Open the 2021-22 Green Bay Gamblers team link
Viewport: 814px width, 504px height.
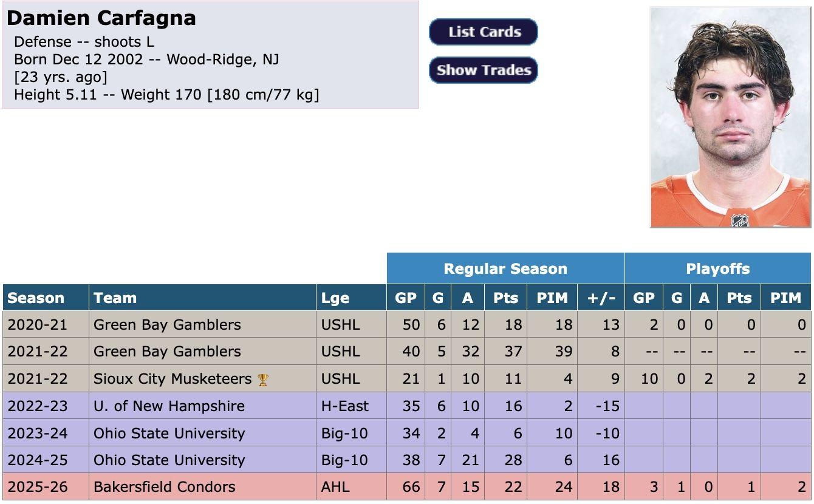coord(167,352)
